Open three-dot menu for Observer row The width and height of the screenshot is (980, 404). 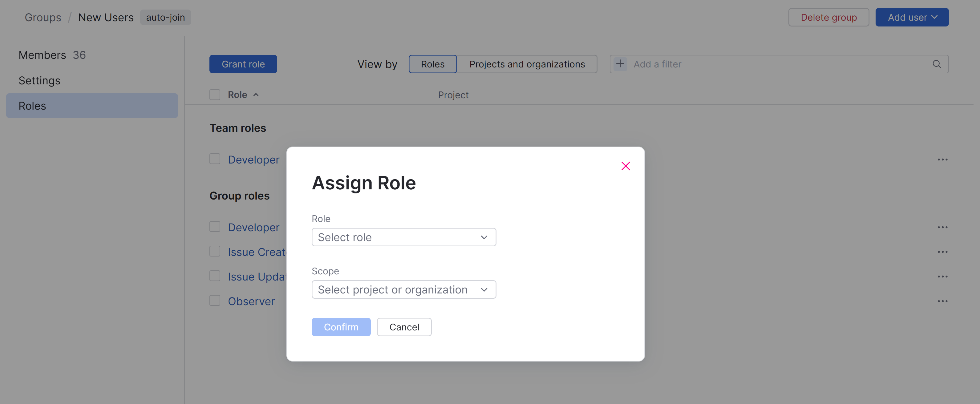[x=942, y=301]
